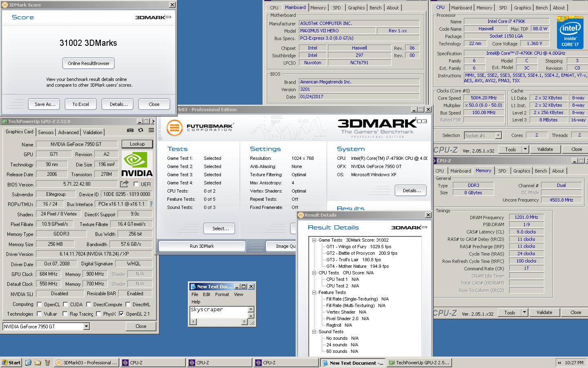Click the orange Futuremark logo icon

[x=174, y=128]
